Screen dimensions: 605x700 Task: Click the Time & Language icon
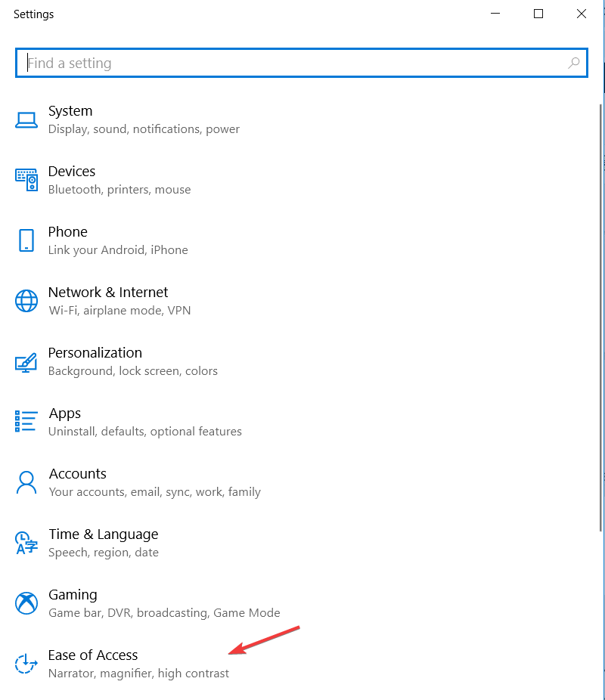coord(26,543)
